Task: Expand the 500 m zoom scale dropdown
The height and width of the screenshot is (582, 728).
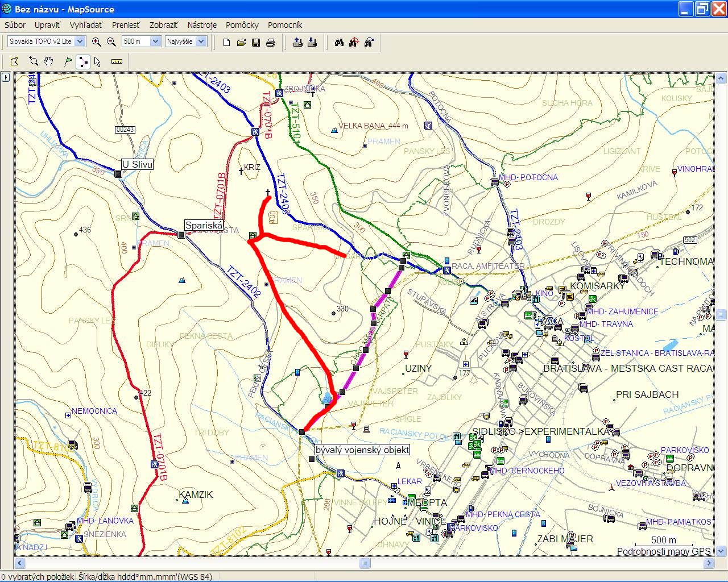Action: point(155,41)
